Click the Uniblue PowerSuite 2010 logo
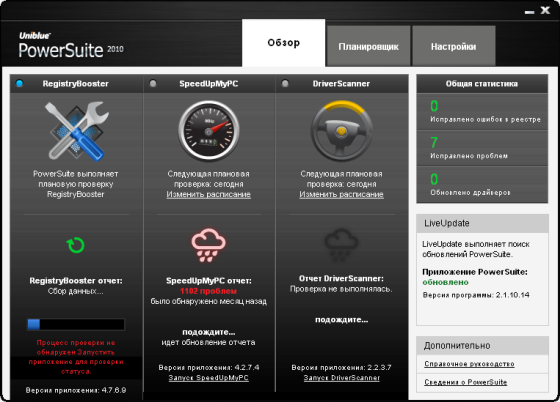Screen dimensions: 560x402 (x=71, y=46)
